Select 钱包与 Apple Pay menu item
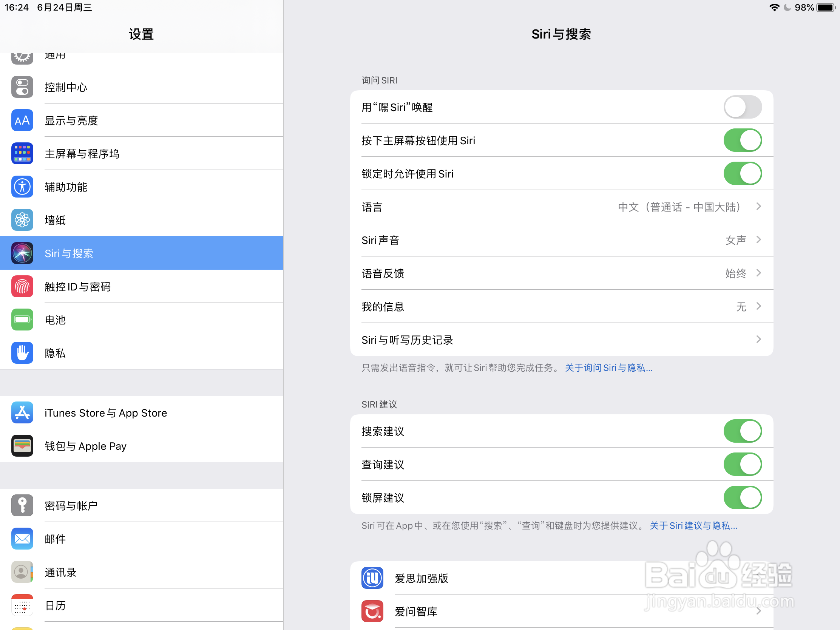 click(x=85, y=446)
